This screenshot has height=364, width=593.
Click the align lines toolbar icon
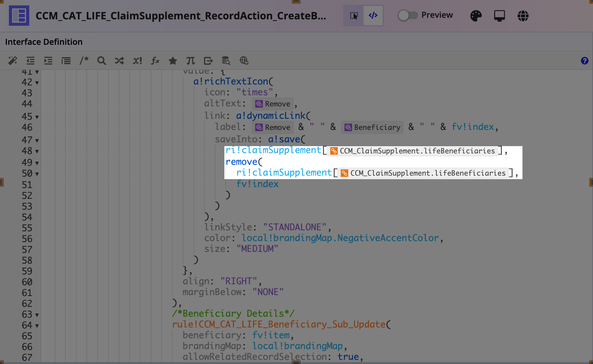pos(66,61)
